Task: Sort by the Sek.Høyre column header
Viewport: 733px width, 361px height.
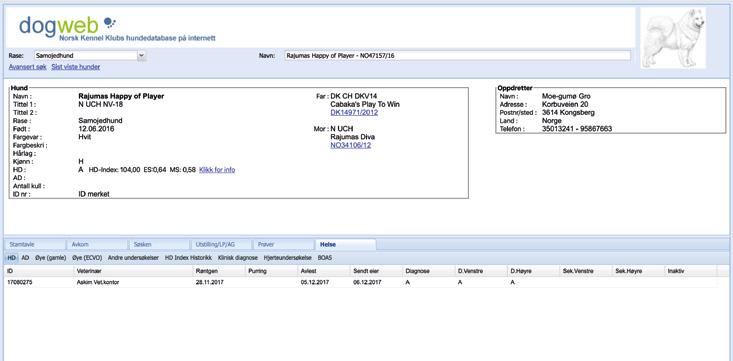Action: [x=638, y=271]
